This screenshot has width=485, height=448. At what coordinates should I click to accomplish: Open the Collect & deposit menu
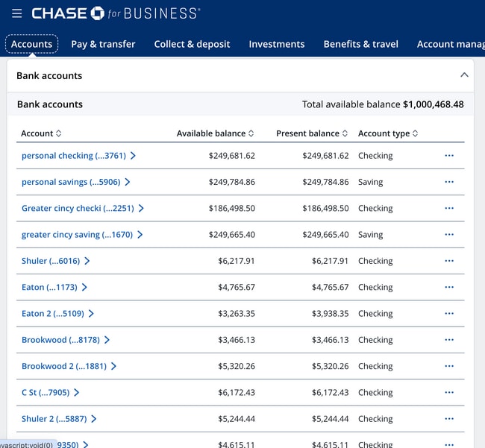coord(192,44)
